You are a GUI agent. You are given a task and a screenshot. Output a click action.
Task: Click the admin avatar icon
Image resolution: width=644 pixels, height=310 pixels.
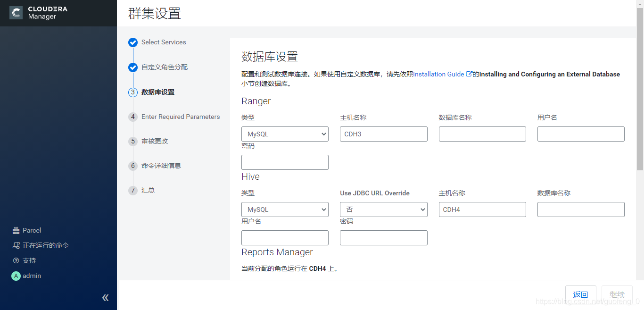[x=16, y=276]
